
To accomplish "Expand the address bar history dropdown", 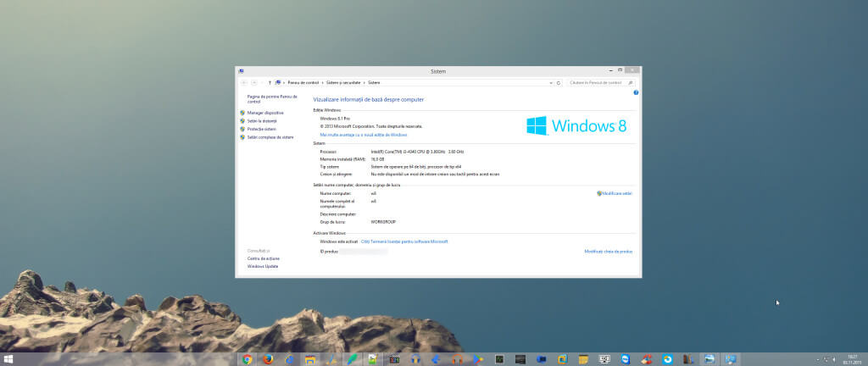I will [551, 83].
